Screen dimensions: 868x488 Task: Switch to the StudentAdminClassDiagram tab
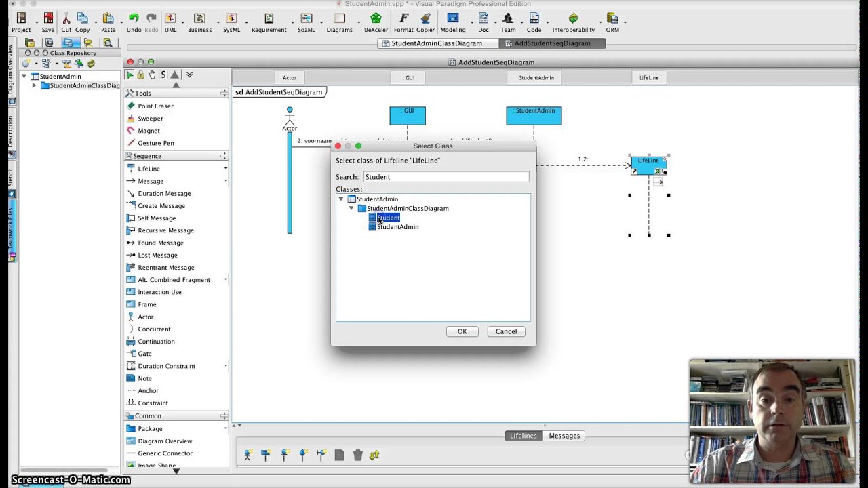[437, 43]
